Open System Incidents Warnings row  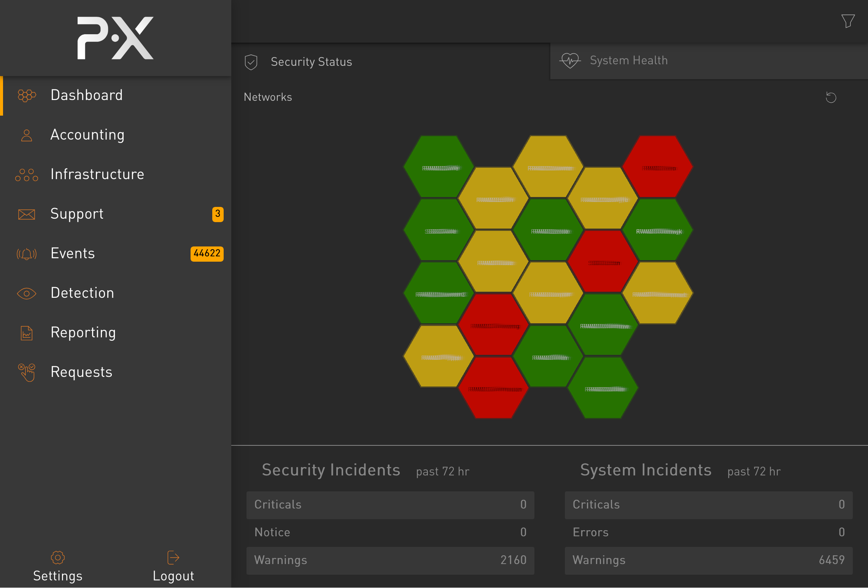click(x=709, y=561)
